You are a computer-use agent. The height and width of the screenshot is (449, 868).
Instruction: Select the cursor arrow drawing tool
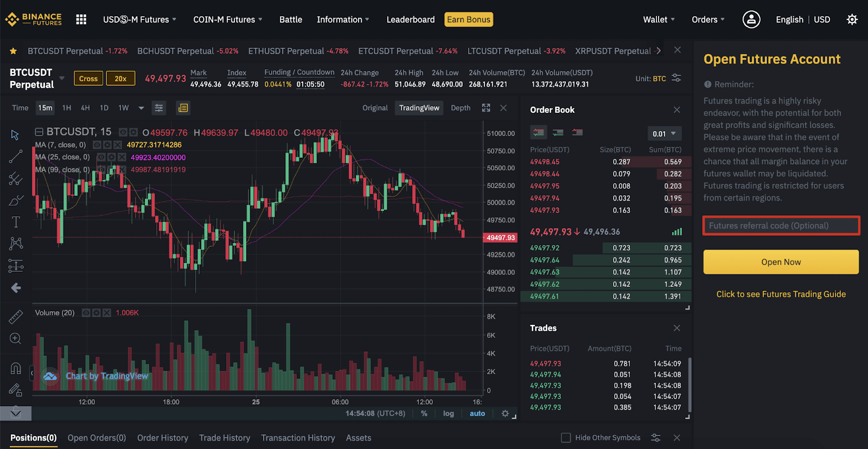pyautogui.click(x=15, y=134)
